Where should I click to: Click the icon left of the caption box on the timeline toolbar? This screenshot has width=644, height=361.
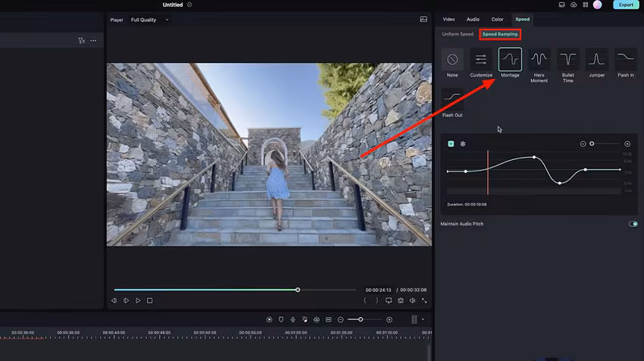(317, 319)
